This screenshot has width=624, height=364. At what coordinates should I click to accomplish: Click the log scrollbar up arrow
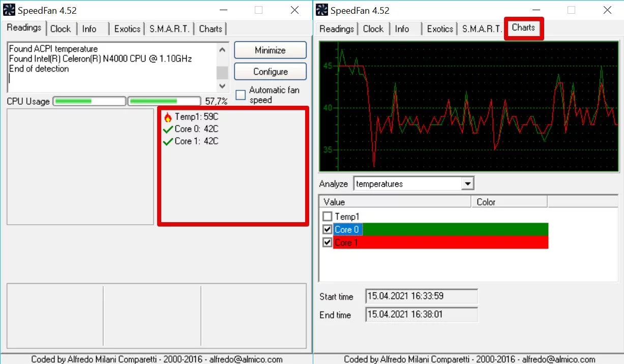click(222, 49)
